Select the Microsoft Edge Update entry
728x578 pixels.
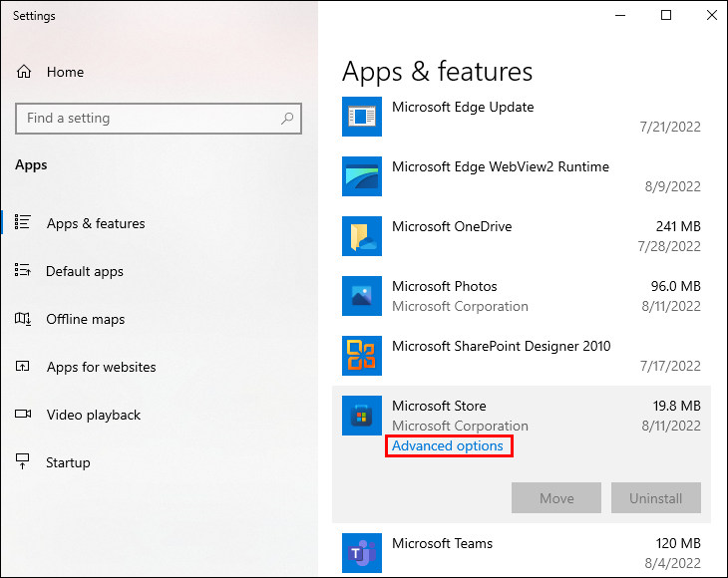pyautogui.click(x=522, y=117)
